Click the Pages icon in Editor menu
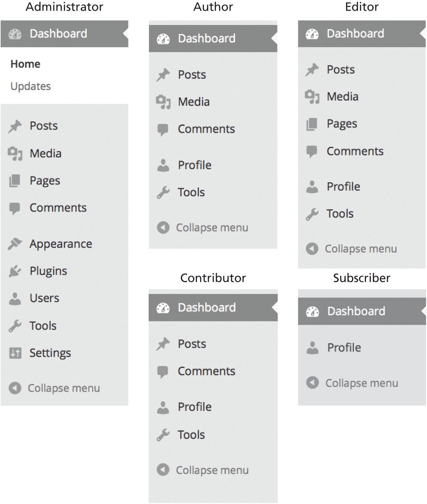Image resolution: width=427 pixels, height=504 pixels. [312, 124]
